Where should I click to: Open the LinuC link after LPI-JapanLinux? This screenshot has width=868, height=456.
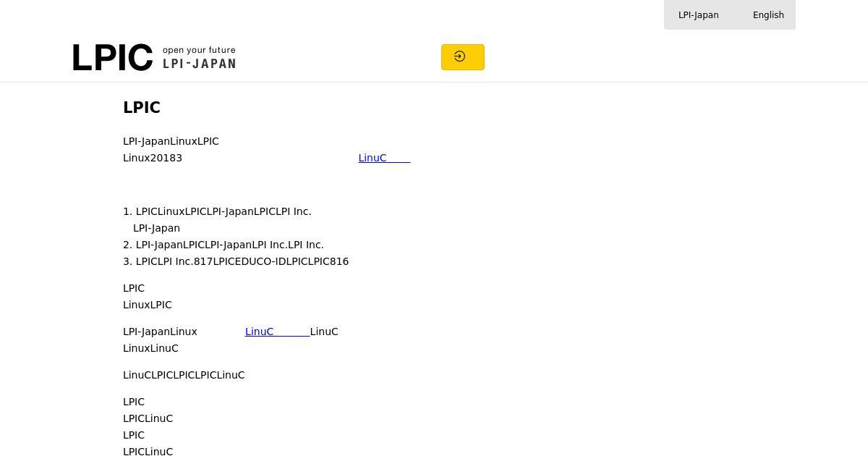click(277, 332)
